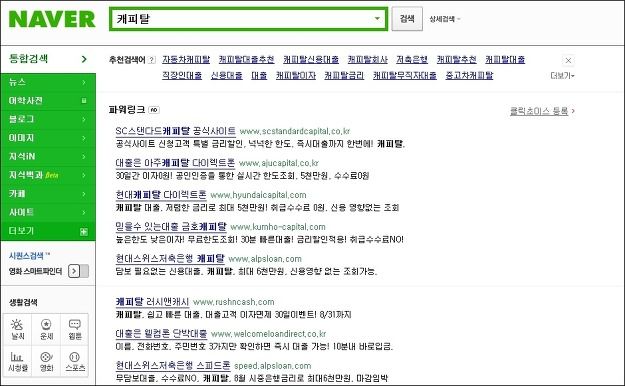Image resolution: width=625 pixels, height=386 pixels.
Task: Open the search box autocomplete dropdown arrow
Action: pyautogui.click(x=377, y=18)
